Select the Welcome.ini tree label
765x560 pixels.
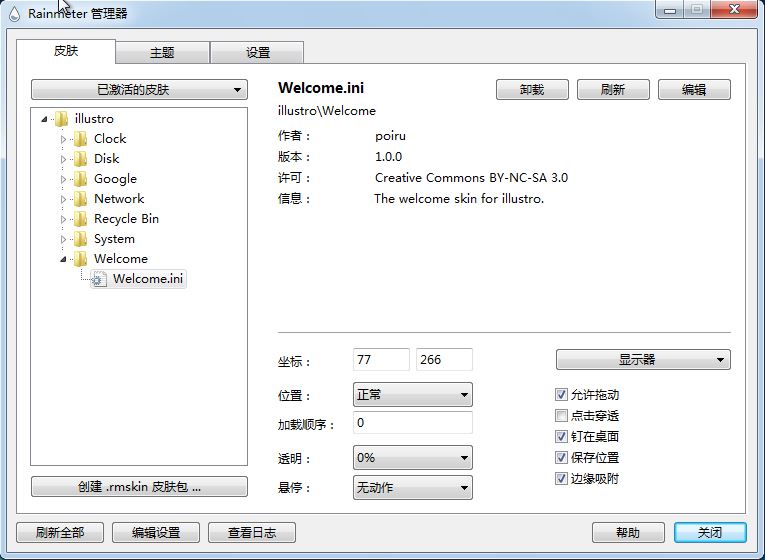tap(148, 279)
